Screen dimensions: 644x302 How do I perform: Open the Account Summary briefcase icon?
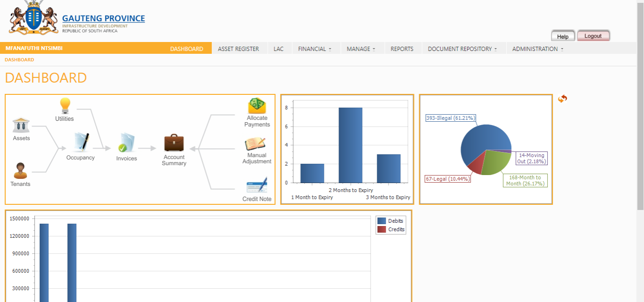click(x=174, y=143)
